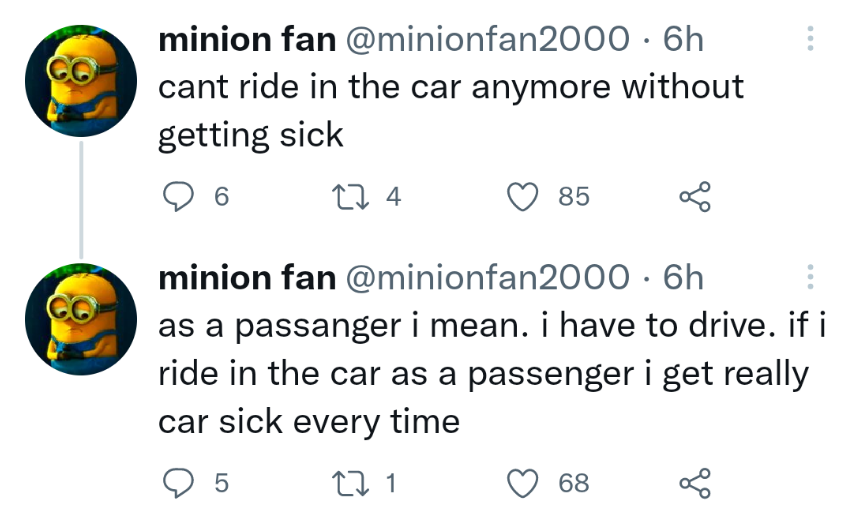The height and width of the screenshot is (519, 852).
Task: Open tweet text 'cant ride in the car anymore'
Action: point(384,87)
